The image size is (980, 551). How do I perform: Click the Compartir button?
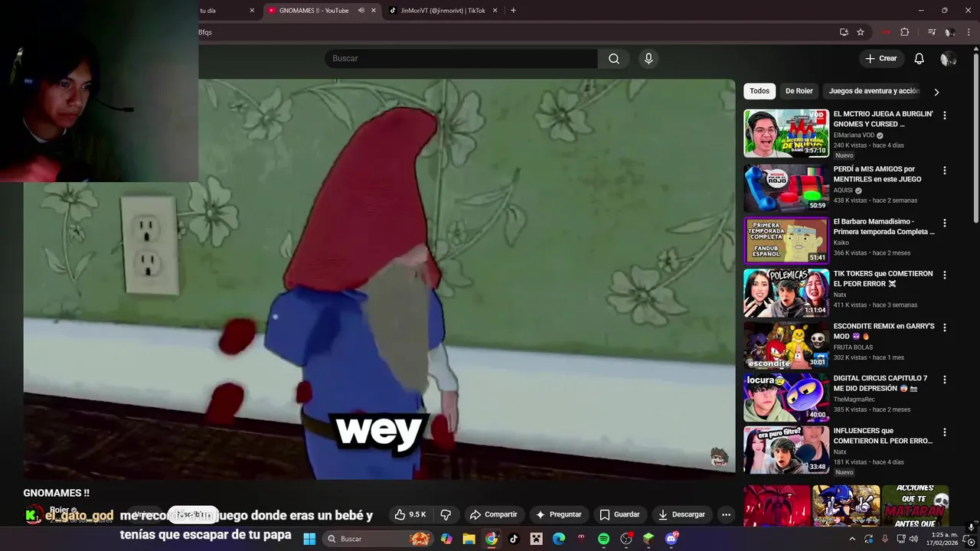point(493,514)
